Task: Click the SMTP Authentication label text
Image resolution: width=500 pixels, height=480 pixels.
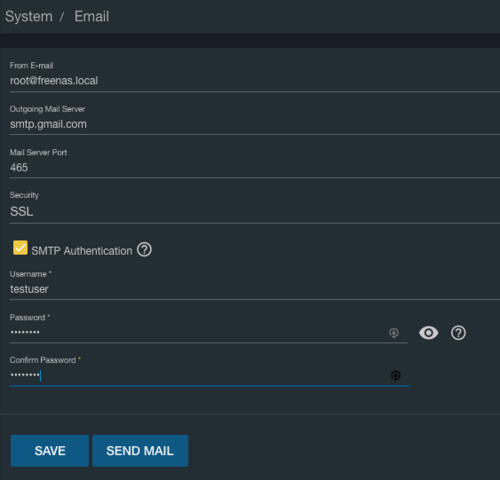Action: point(82,251)
